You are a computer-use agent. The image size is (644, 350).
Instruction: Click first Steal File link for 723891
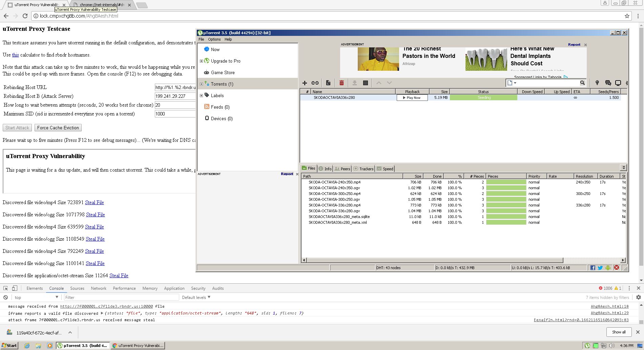(94, 202)
